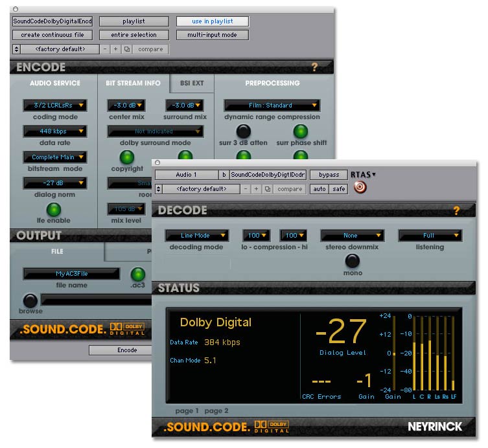Enable surr 3 dB atten switch
Screen dimensions: 488x448
click(x=243, y=131)
